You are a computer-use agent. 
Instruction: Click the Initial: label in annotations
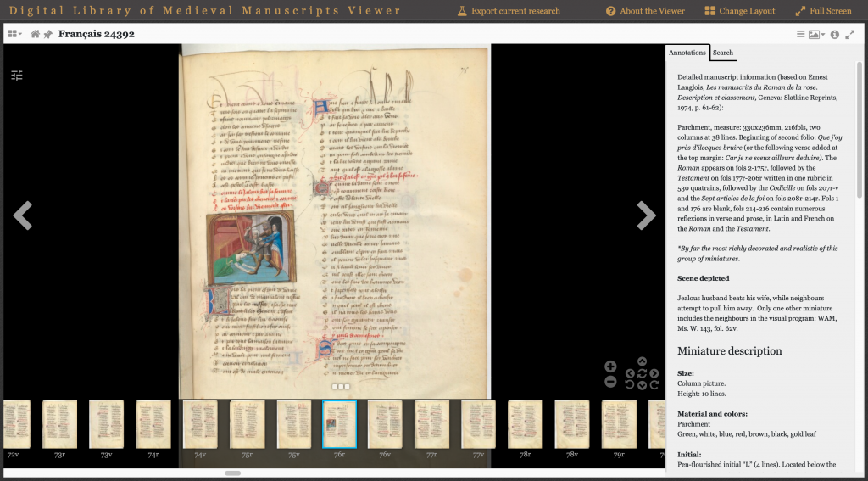tap(689, 455)
